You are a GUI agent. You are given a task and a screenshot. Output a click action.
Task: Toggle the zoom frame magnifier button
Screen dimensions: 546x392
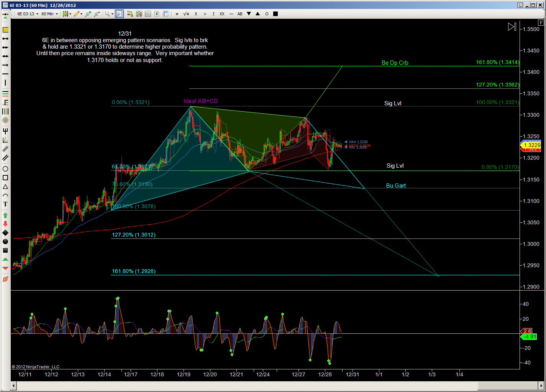119,14
